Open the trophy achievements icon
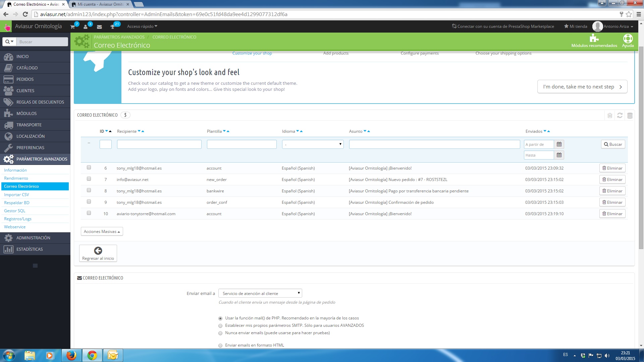This screenshot has width=644, height=362. coord(113,27)
